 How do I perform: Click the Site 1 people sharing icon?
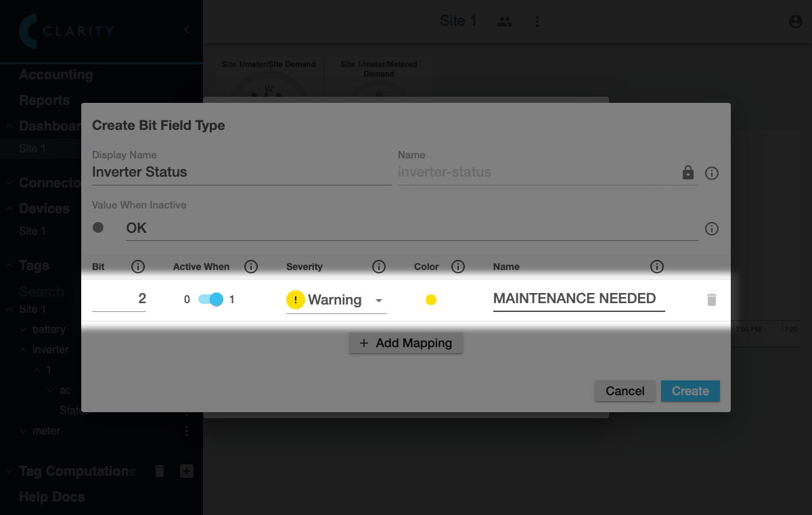pos(504,22)
